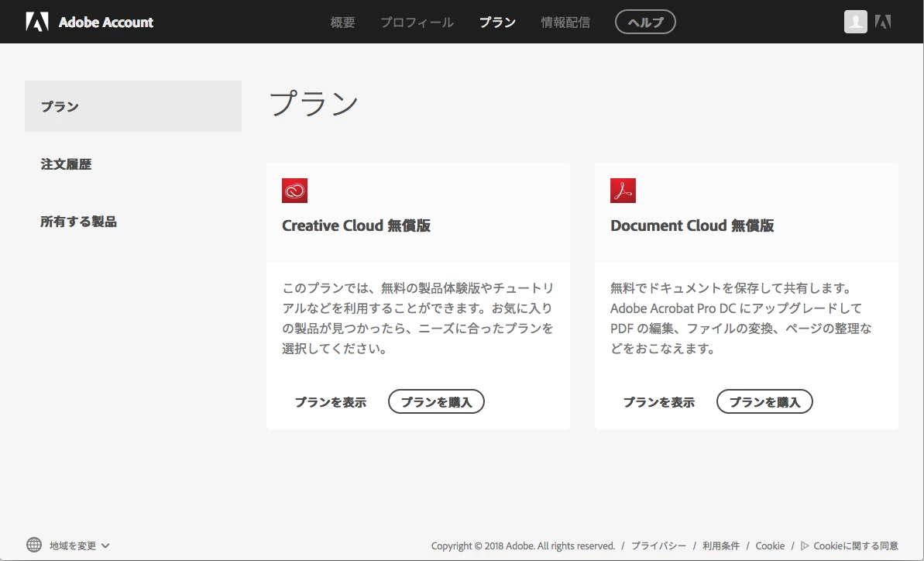Switch to the プロフィール tab
Image resolution: width=924 pixels, height=561 pixels.
click(x=417, y=22)
